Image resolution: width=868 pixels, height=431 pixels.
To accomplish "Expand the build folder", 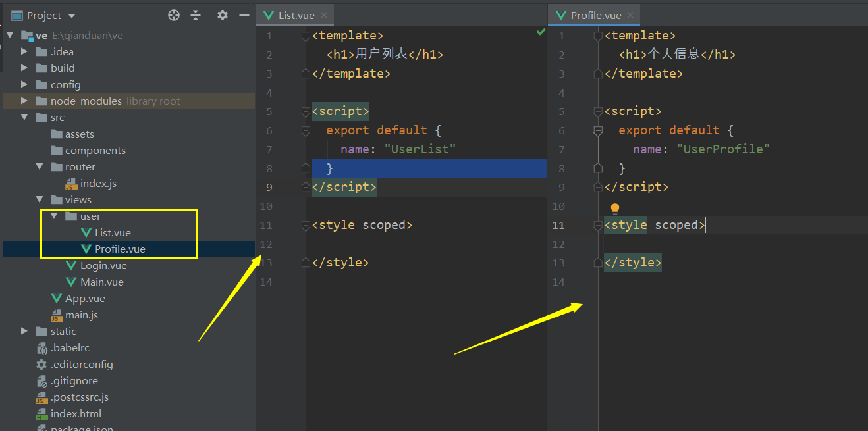I will coord(24,68).
